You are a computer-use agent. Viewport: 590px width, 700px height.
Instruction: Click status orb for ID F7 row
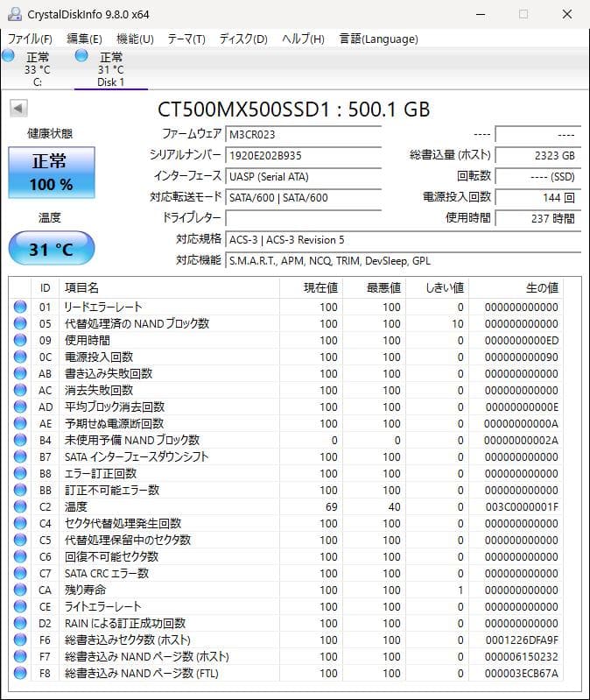point(20,657)
